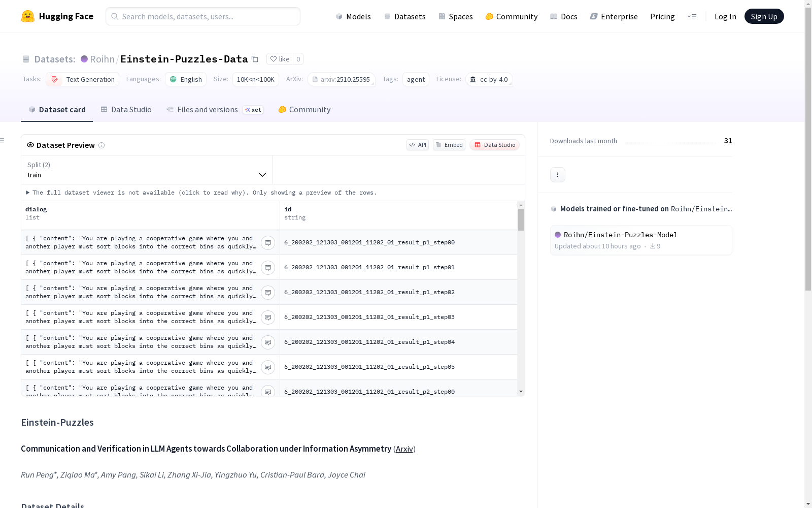Open Docs in the top navigation
Screen dimensions: 812x508
[x=564, y=16]
